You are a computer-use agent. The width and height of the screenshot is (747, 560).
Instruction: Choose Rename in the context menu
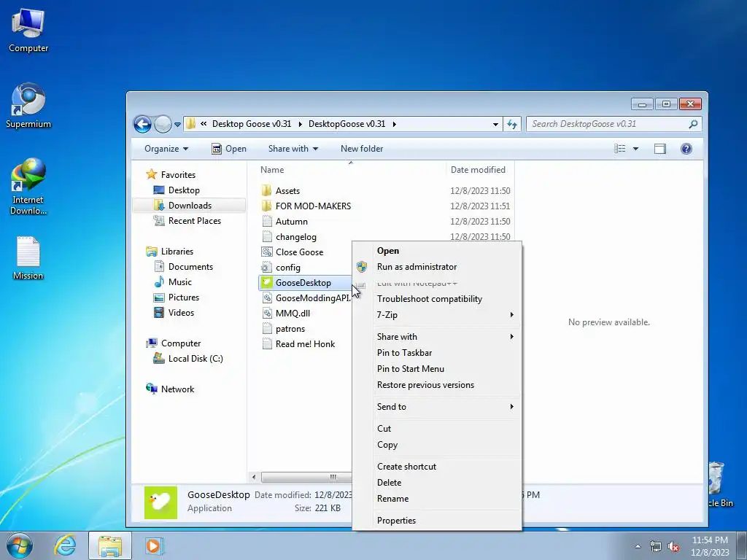tap(437, 499)
